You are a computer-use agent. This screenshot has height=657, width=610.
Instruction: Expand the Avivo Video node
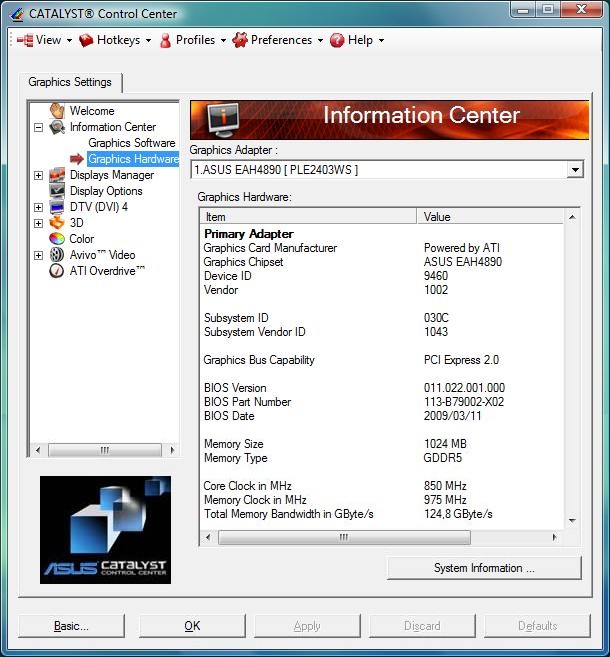click(39, 255)
